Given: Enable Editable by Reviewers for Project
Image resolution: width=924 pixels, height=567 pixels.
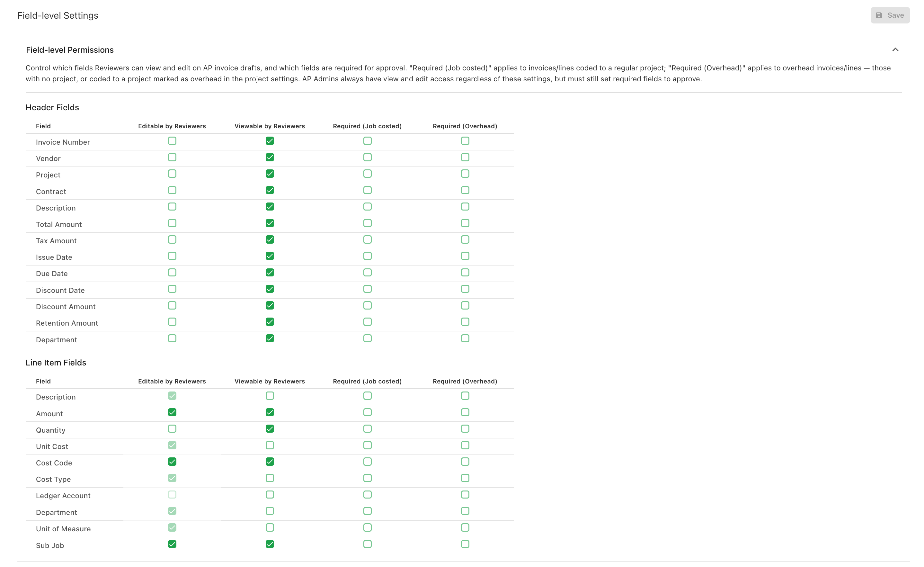Looking at the screenshot, I should pyautogui.click(x=172, y=174).
